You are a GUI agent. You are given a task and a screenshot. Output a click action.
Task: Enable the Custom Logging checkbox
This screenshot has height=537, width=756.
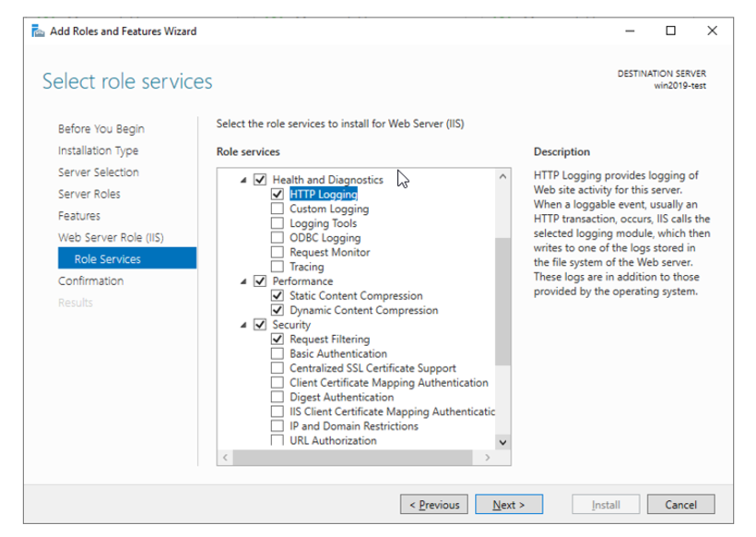(x=278, y=209)
